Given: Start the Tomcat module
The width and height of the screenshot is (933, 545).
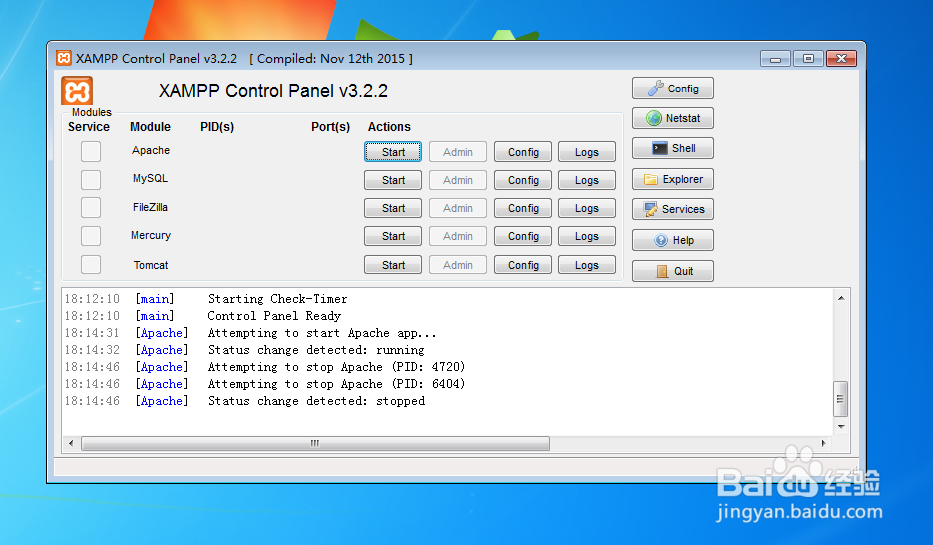Looking at the screenshot, I should 393,264.
